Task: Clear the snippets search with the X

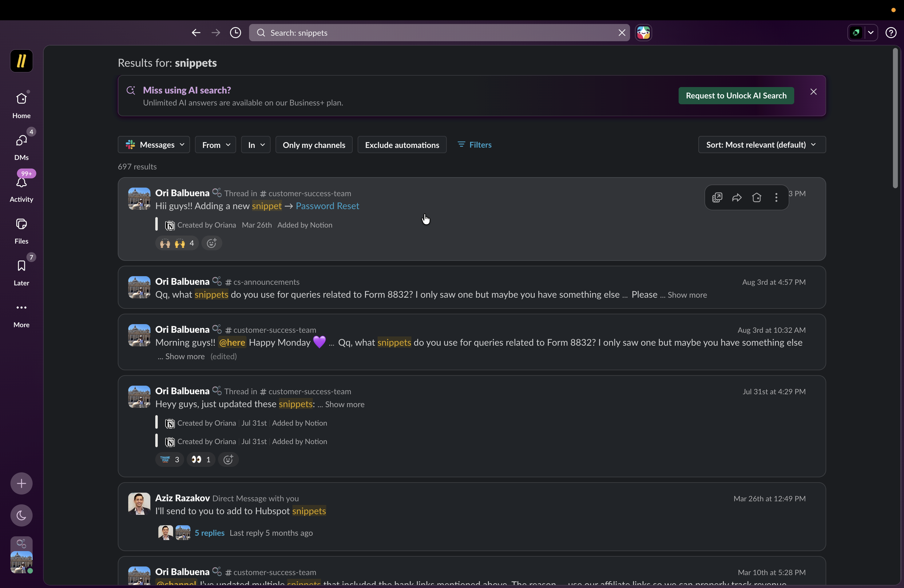Action: coord(622,33)
